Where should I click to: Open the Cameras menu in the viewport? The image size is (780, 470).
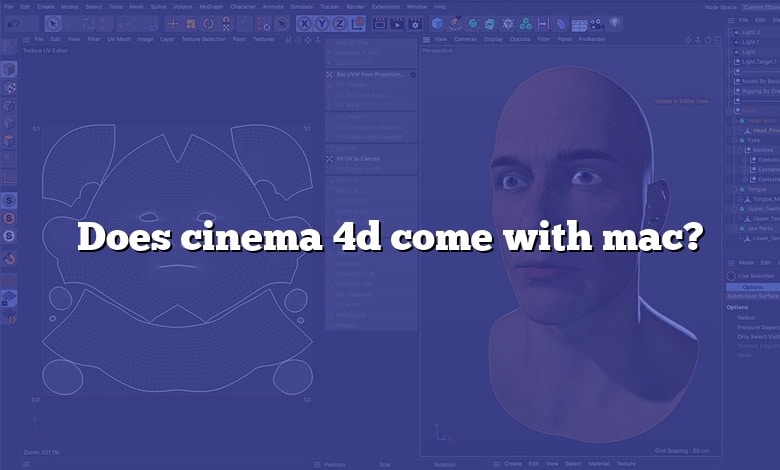click(465, 39)
